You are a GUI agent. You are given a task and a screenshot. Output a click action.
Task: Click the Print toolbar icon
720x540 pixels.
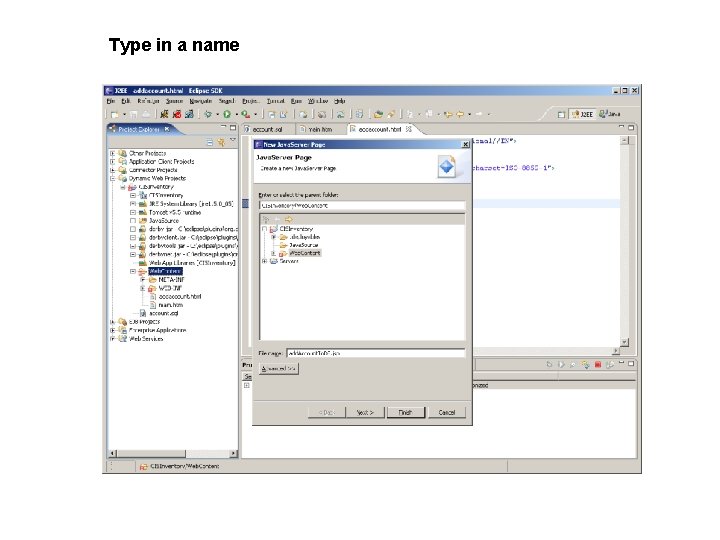point(146,114)
